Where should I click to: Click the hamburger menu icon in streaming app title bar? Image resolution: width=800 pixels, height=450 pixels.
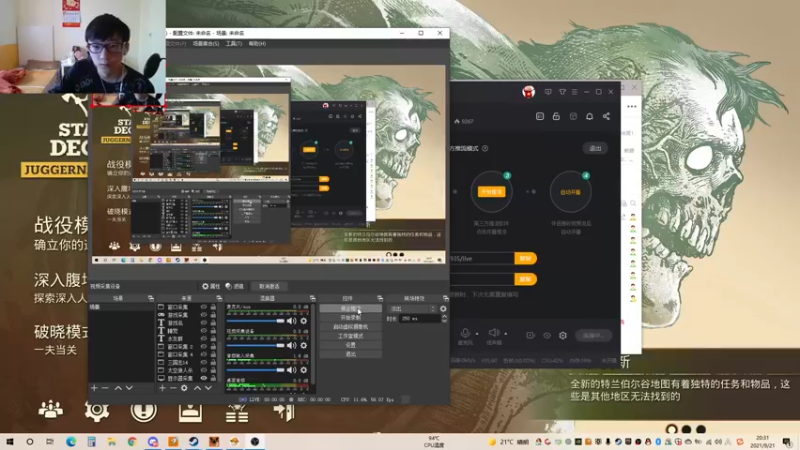[x=574, y=92]
